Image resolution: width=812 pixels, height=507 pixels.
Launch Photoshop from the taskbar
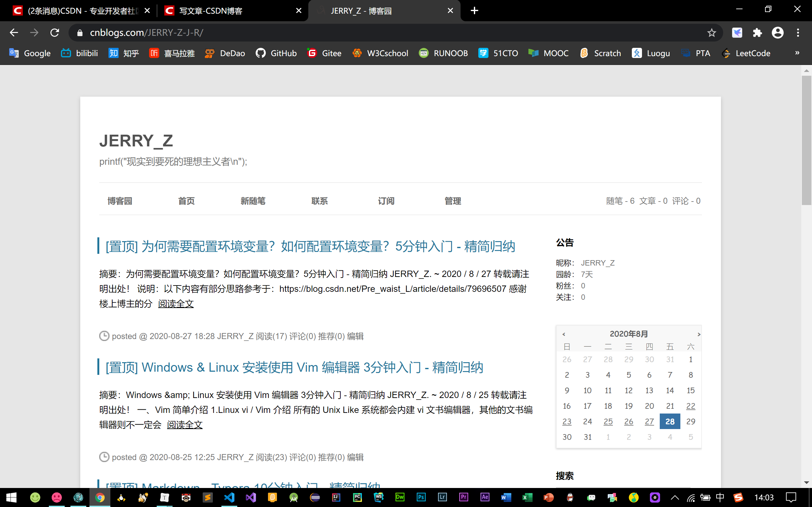click(x=421, y=497)
